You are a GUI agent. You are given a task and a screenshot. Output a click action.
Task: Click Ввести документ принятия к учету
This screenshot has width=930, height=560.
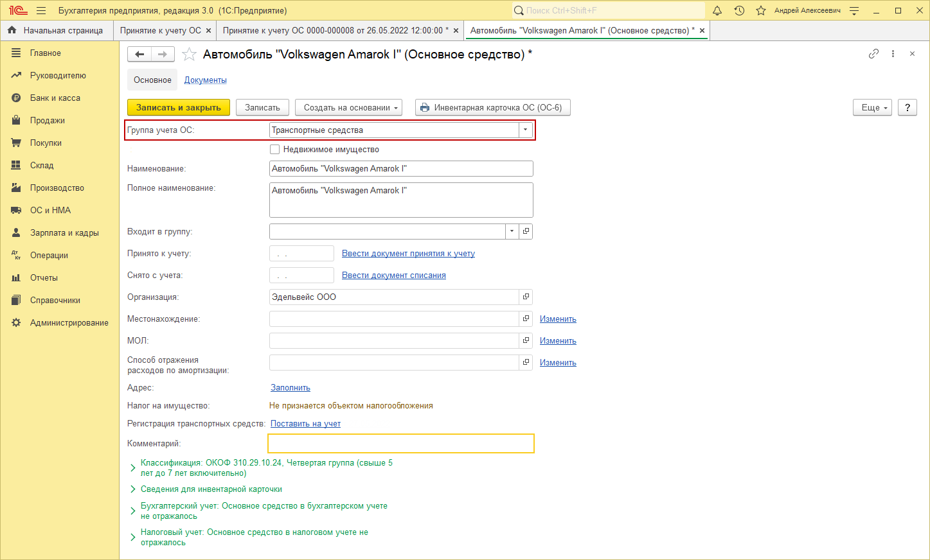pos(408,253)
